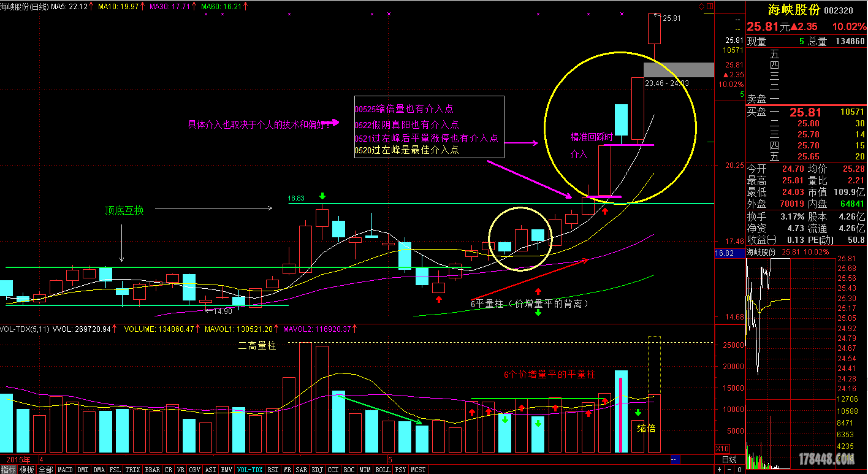Click stock code 002320

tap(839, 10)
